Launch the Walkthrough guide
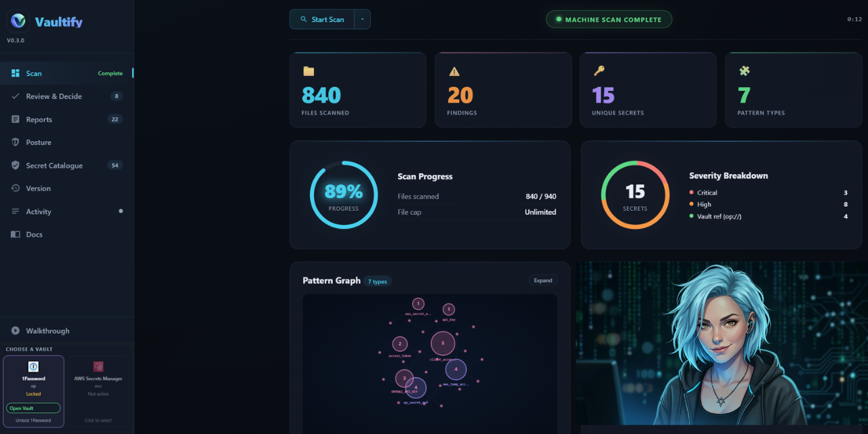Viewport: 868px width, 434px height. (66, 331)
